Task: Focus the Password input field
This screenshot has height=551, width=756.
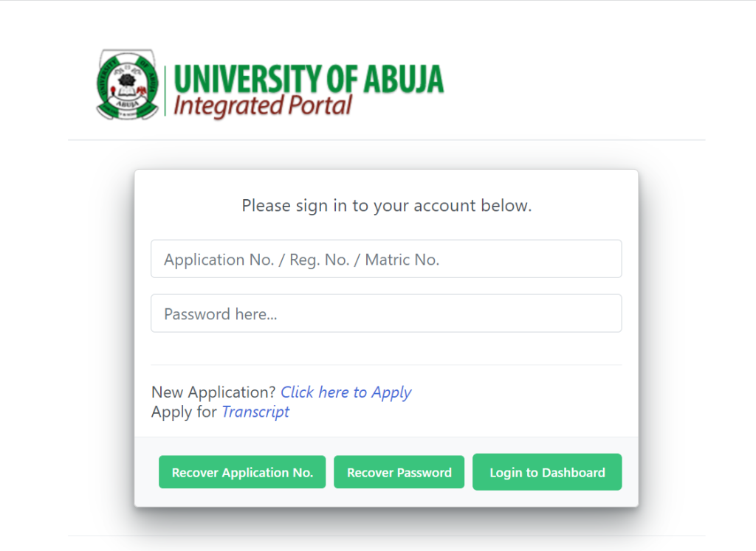Action: pos(386,313)
